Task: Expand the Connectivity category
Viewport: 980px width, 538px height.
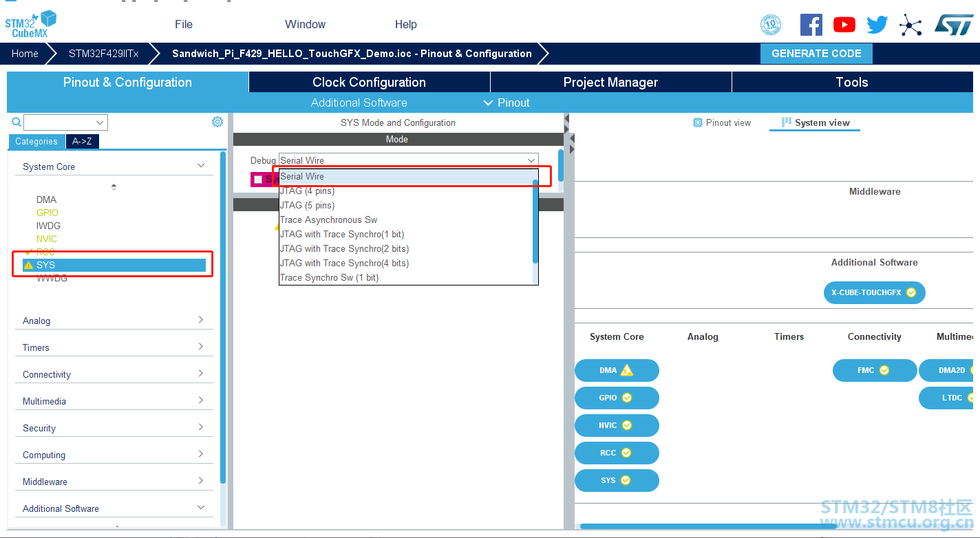Action: 201,374
